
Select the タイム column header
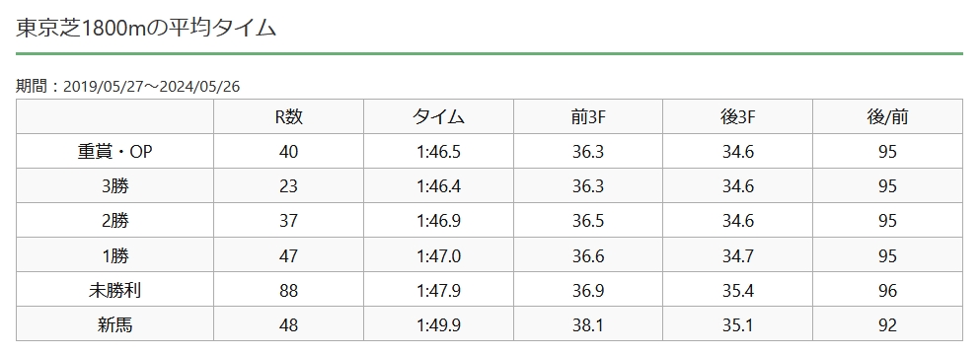[x=438, y=117]
